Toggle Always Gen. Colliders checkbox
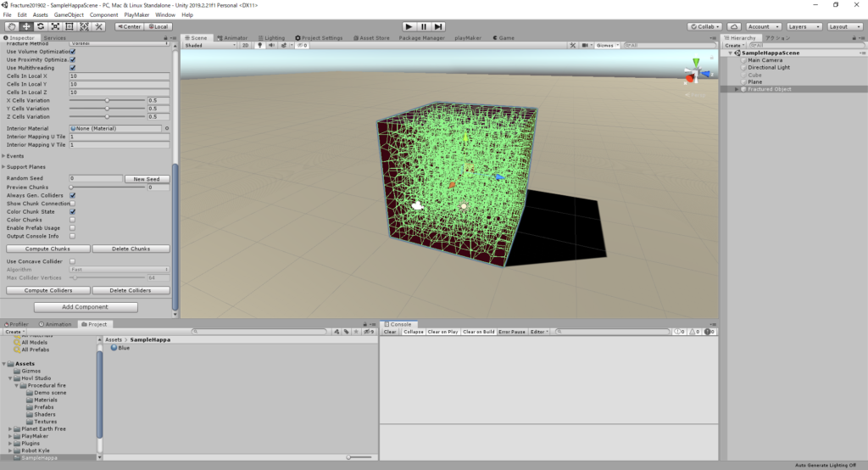868x470 pixels. tap(73, 195)
